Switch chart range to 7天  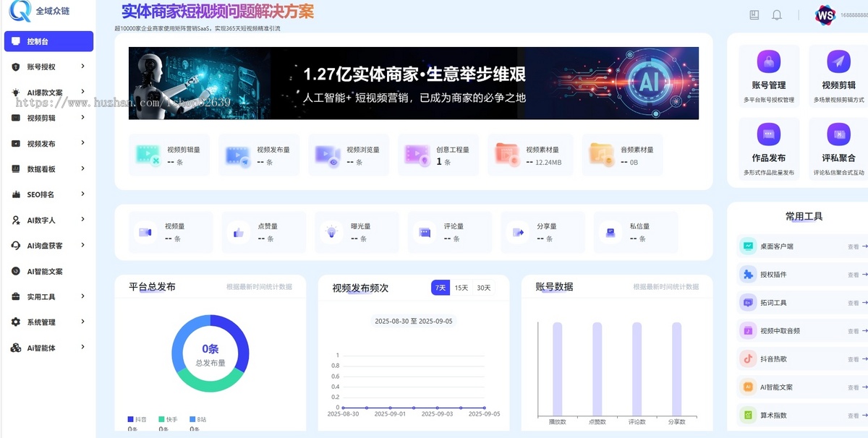click(x=441, y=288)
